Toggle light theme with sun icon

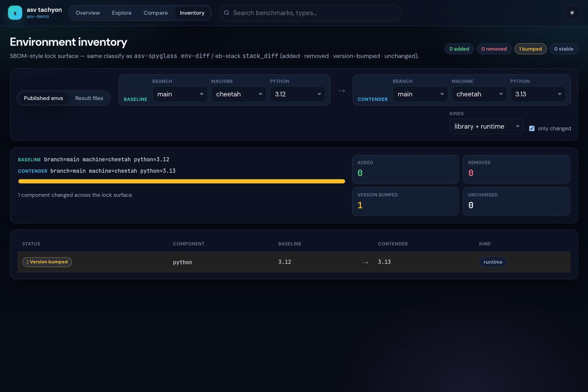(x=572, y=13)
